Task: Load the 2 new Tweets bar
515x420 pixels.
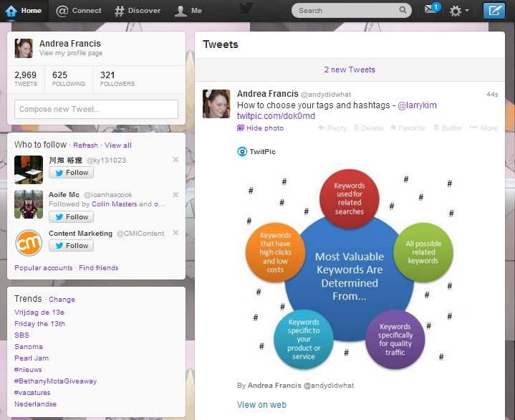Action: (350, 70)
